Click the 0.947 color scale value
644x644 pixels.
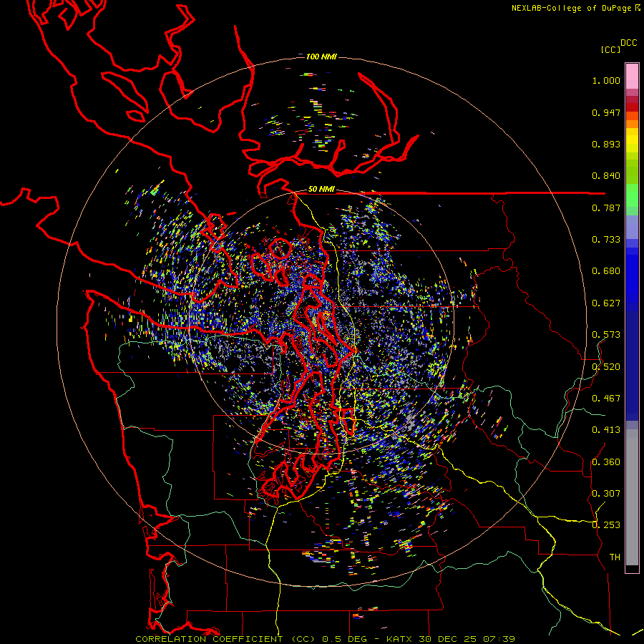coord(606,112)
